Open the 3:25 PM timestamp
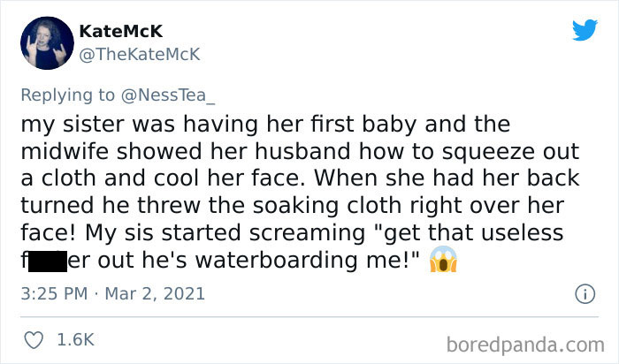 (54, 294)
